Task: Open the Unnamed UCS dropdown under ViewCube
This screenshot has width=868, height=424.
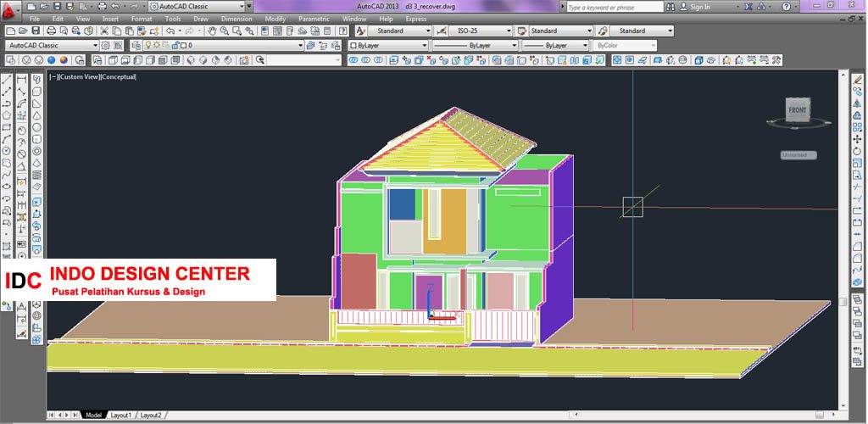Action: coord(798,155)
